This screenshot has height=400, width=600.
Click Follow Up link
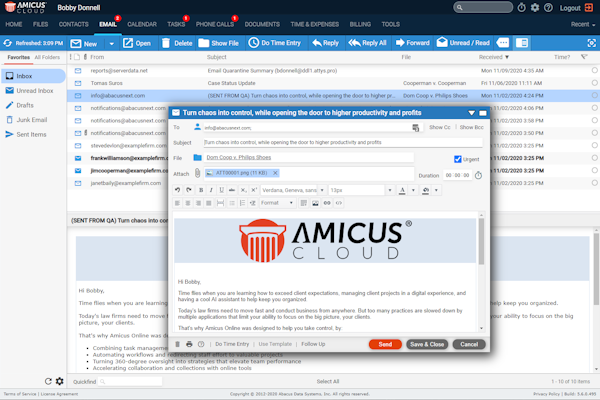point(313,344)
